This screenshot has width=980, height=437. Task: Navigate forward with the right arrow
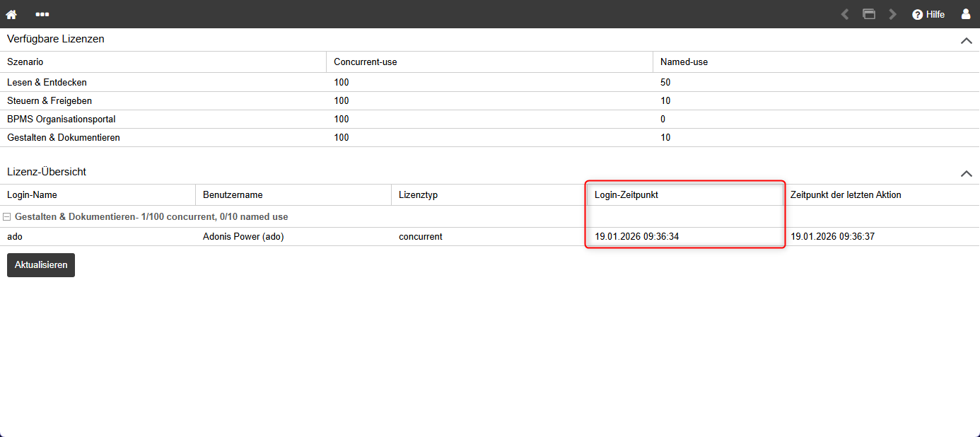pyautogui.click(x=892, y=14)
